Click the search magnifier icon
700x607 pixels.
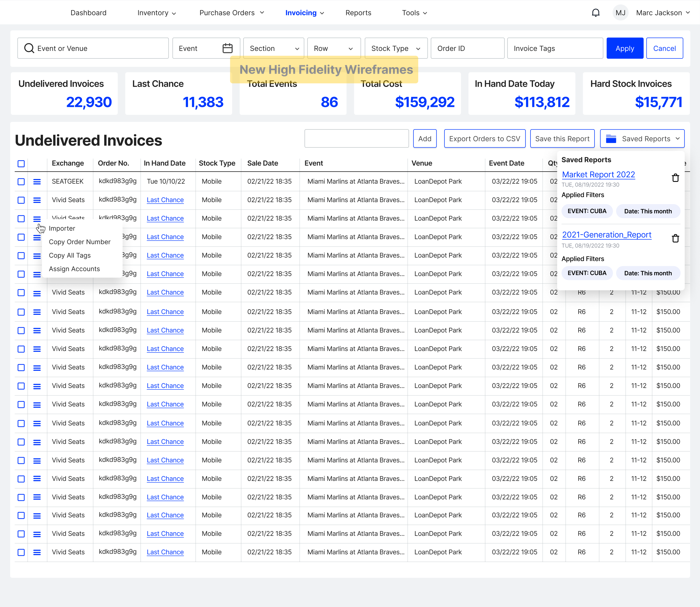[x=29, y=48]
